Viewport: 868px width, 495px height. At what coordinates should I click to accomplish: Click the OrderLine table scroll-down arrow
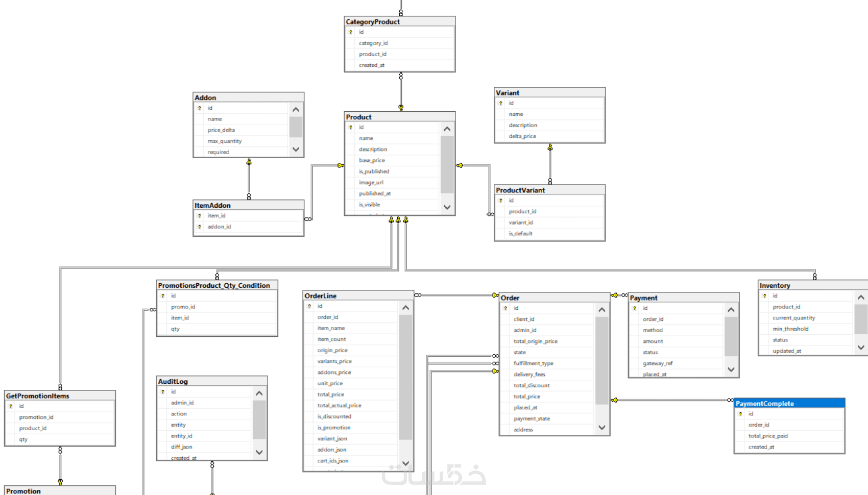(x=405, y=463)
